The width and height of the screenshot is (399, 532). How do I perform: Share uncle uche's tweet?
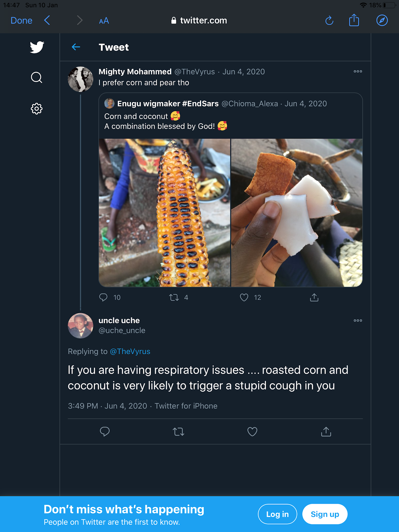pos(326,432)
